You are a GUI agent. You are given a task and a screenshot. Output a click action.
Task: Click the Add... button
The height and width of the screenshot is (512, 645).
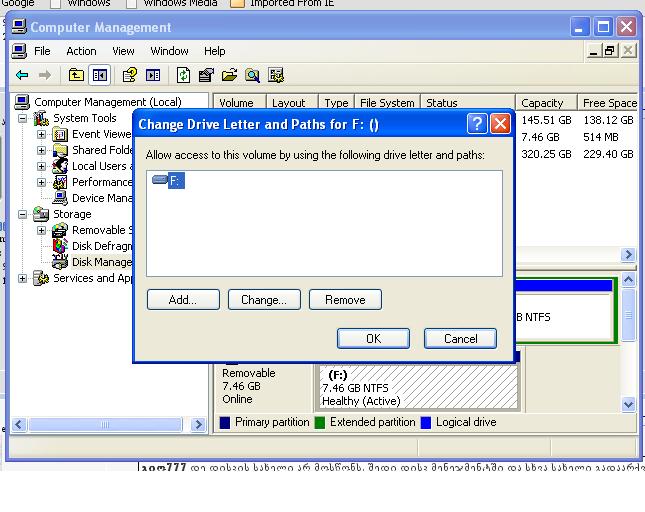point(183,300)
